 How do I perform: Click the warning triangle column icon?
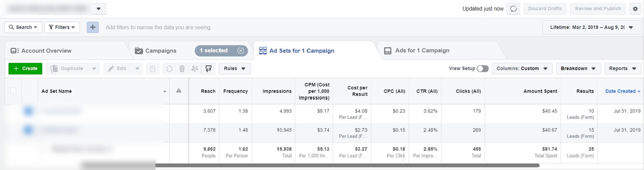pos(179,91)
